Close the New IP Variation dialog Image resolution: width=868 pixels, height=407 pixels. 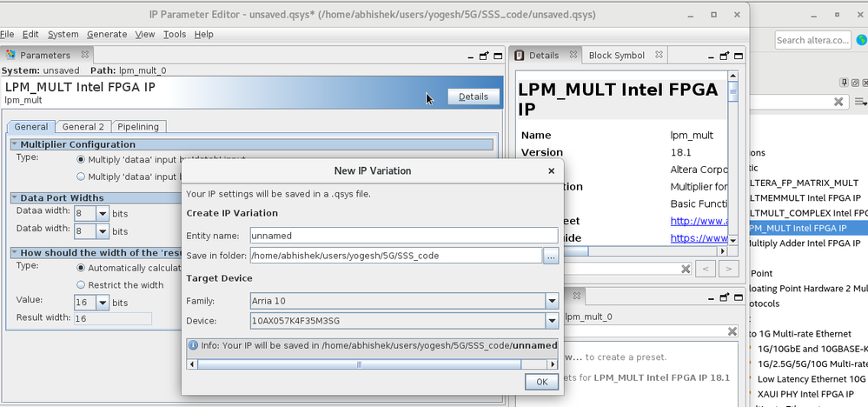tap(551, 171)
